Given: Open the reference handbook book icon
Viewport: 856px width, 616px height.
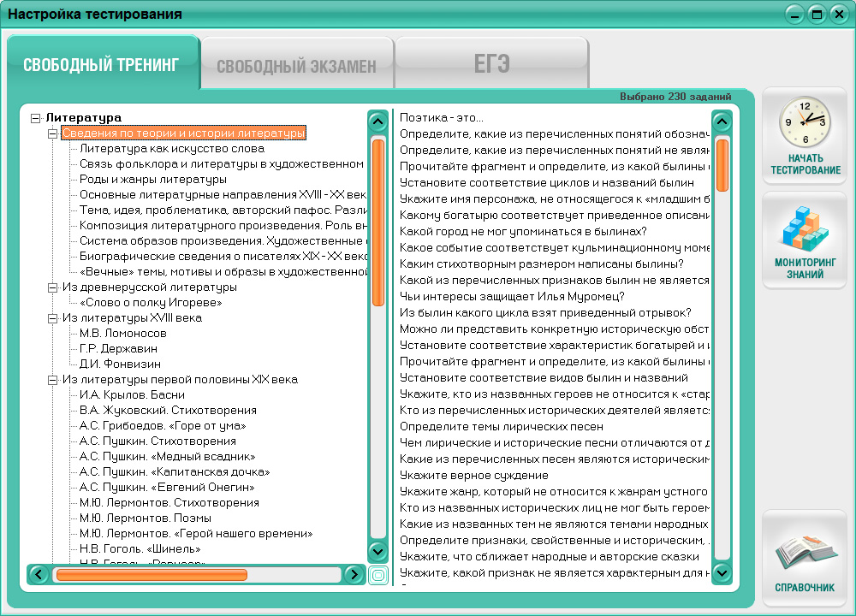Looking at the screenshot, I should [x=805, y=552].
